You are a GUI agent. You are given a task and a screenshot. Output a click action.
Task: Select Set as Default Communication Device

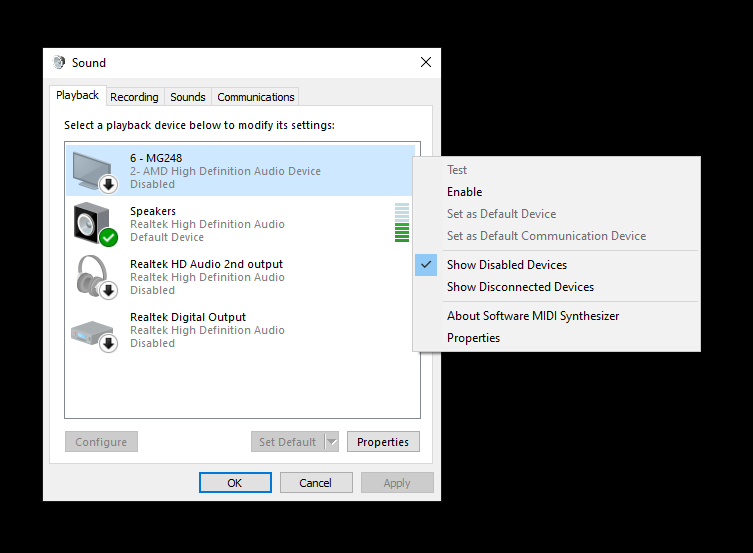point(547,236)
